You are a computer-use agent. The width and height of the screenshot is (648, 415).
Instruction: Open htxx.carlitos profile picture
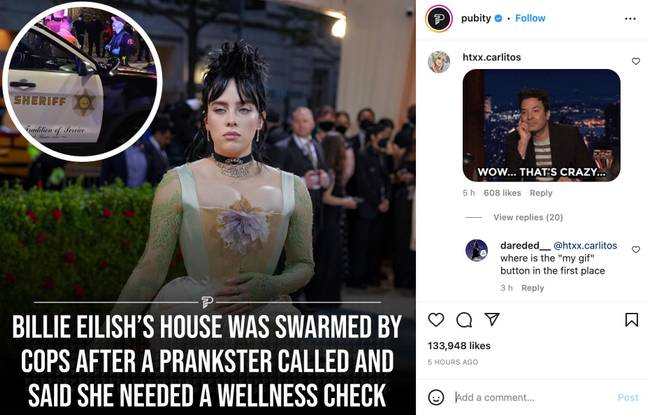(x=439, y=62)
